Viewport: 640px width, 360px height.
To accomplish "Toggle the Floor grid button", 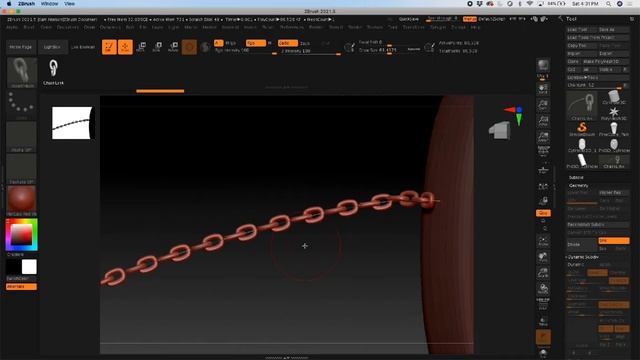I will point(543,170).
